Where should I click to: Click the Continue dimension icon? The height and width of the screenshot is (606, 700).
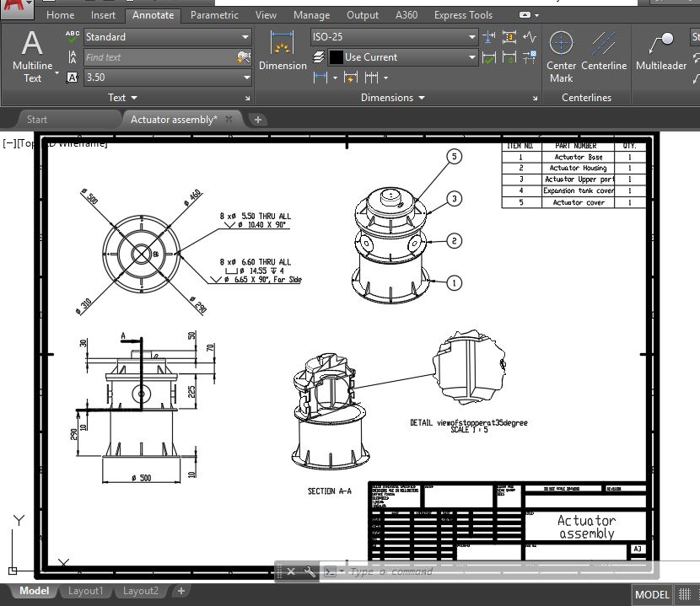click(371, 78)
